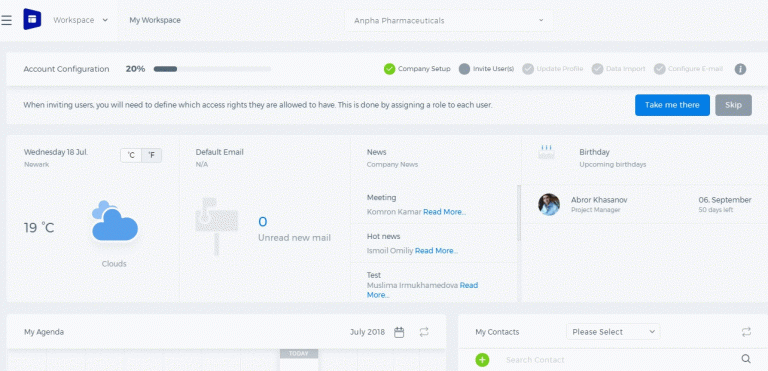Click the contact search magnifier icon
This screenshot has height=371, width=768.
tap(746, 359)
